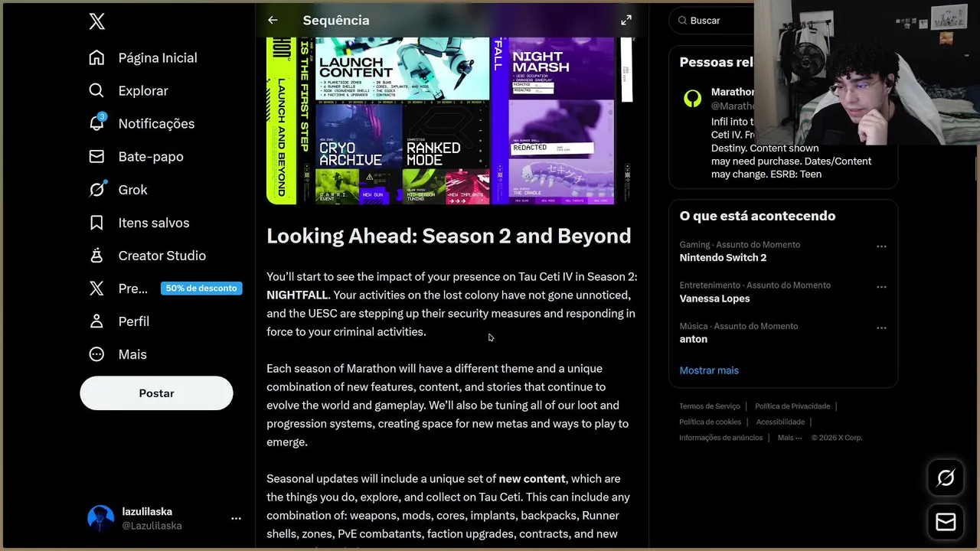Click the search magnifier in Buscar box
This screenshot has width=980, height=551.
[x=681, y=21]
